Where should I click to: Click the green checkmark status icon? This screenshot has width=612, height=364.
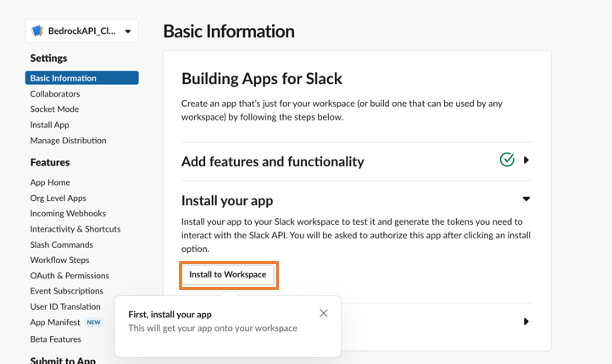(x=507, y=160)
